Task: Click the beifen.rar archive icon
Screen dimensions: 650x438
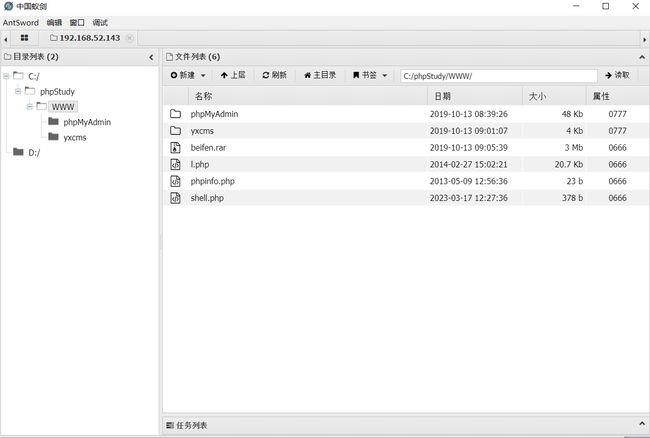Action: 175,148
